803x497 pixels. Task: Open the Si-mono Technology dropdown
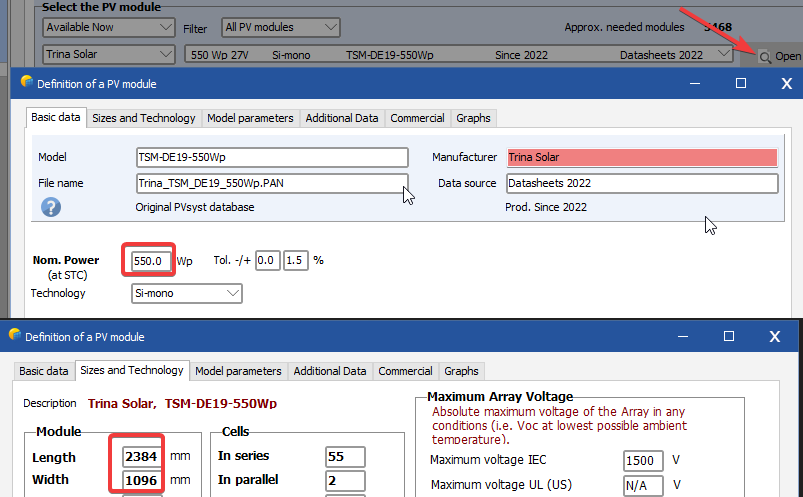[186, 294]
